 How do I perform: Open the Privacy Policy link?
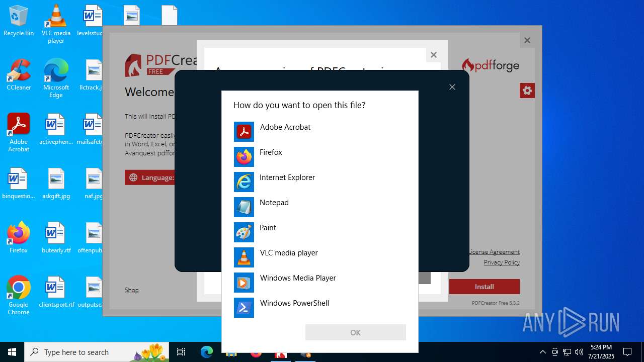click(x=502, y=262)
